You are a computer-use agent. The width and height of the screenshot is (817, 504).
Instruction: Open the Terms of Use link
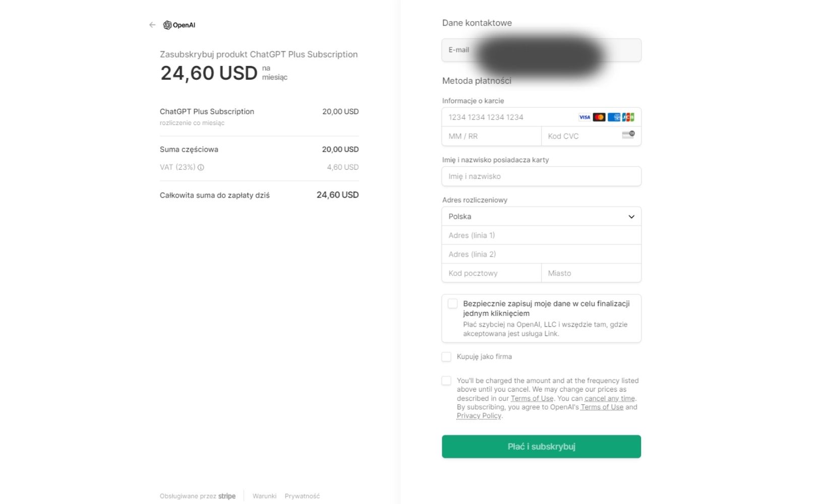tap(531, 398)
